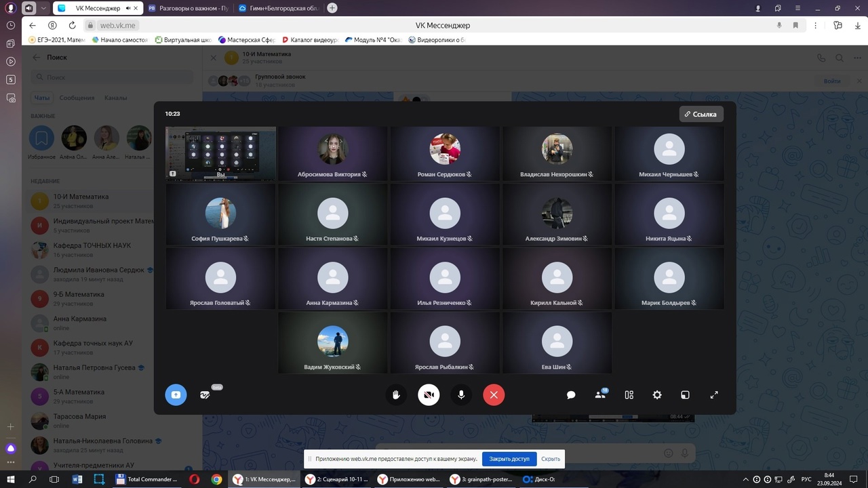The image size is (868, 488).
Task: Click the Вадим Жуковский tile
Action: point(333,342)
